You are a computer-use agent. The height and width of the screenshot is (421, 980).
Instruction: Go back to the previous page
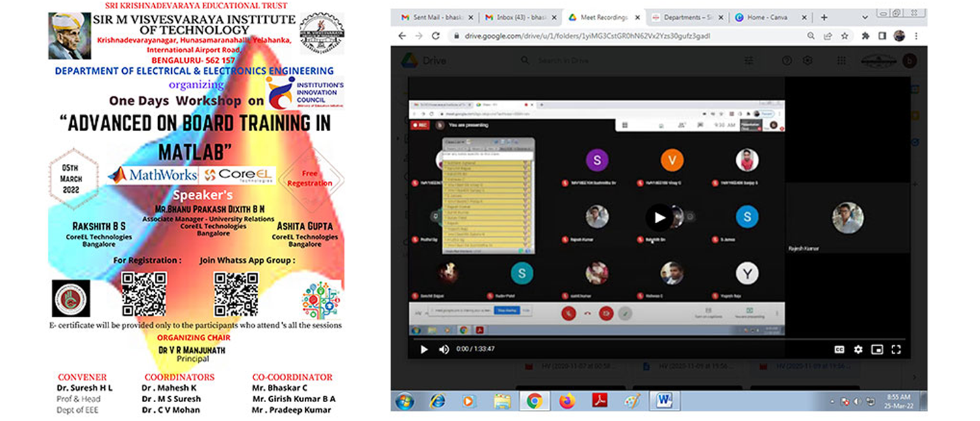pos(402,36)
